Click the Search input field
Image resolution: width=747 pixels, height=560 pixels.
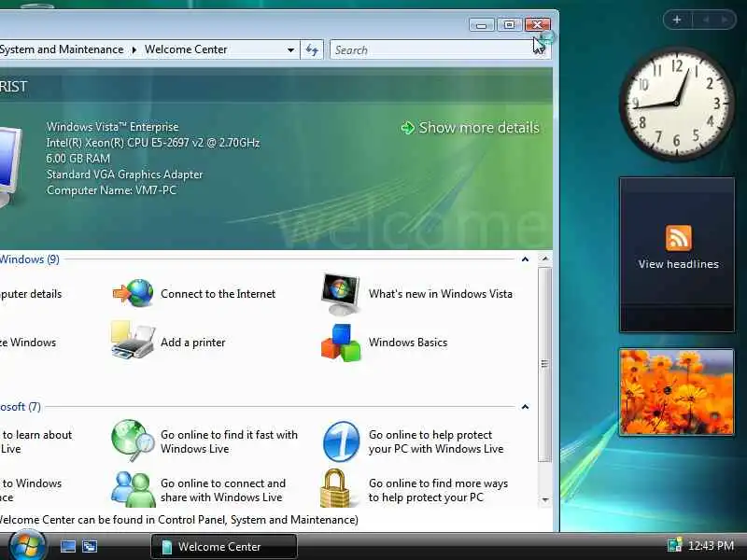(431, 50)
